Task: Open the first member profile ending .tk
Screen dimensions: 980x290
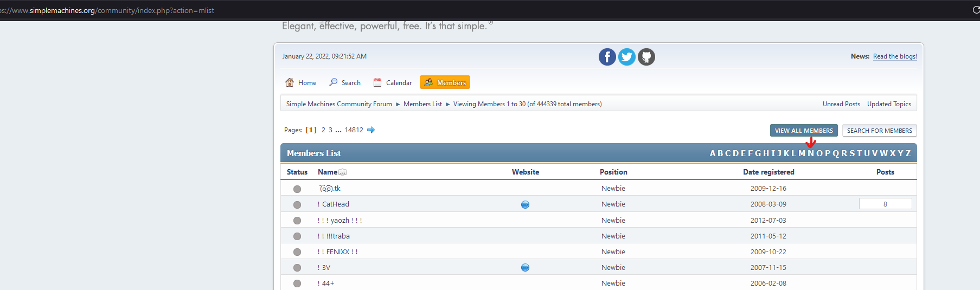Action: point(330,189)
